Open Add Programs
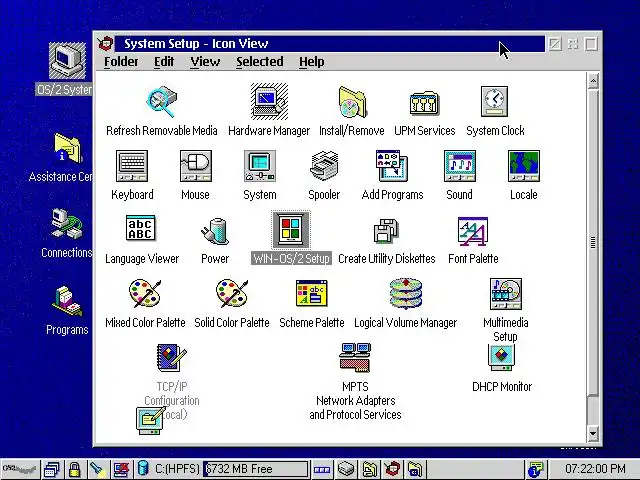Image resolution: width=640 pixels, height=480 pixels. coord(392,166)
